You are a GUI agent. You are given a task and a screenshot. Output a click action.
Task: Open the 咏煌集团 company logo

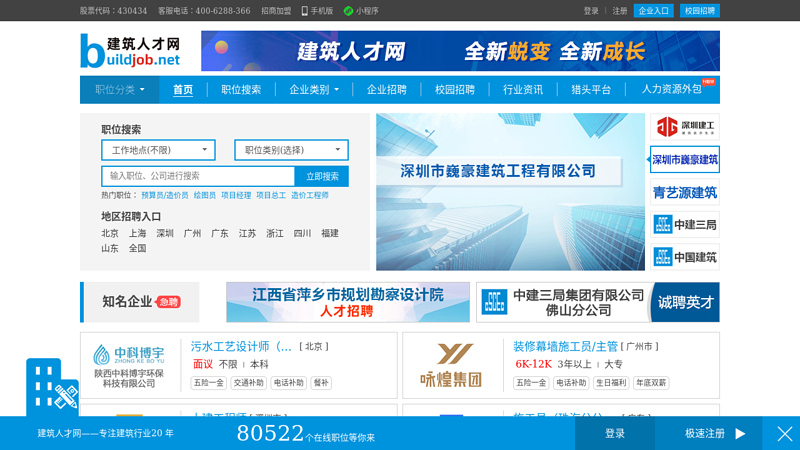451,366
